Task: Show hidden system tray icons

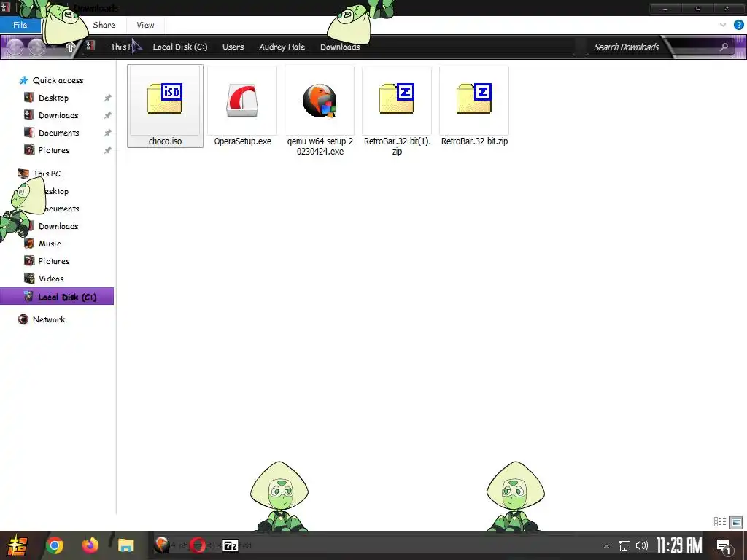Action: tap(606, 545)
